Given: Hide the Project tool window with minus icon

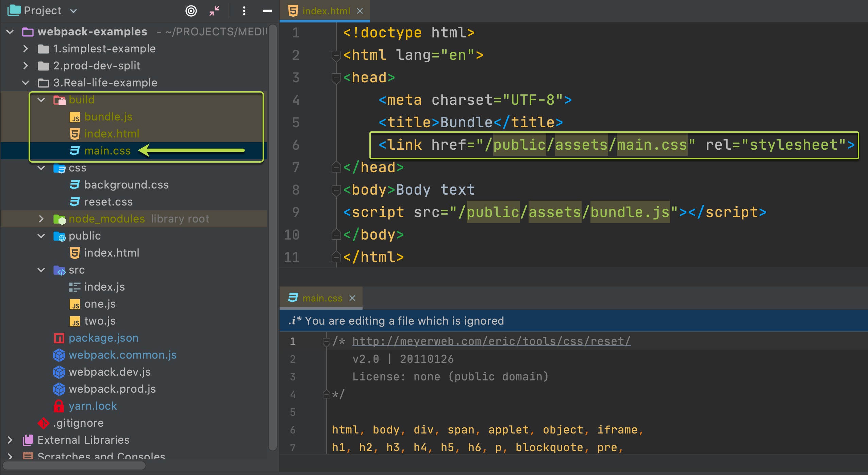Looking at the screenshot, I should tap(267, 11).
